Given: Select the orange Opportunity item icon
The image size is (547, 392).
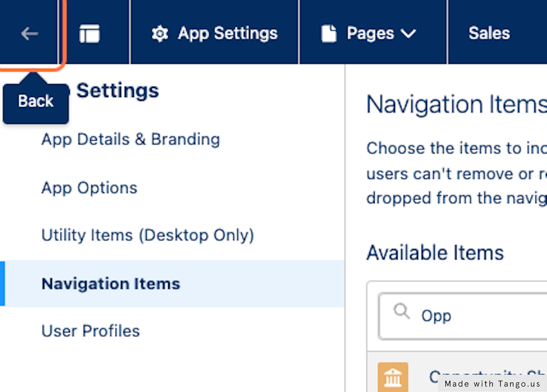Looking at the screenshot, I should pos(392,377).
